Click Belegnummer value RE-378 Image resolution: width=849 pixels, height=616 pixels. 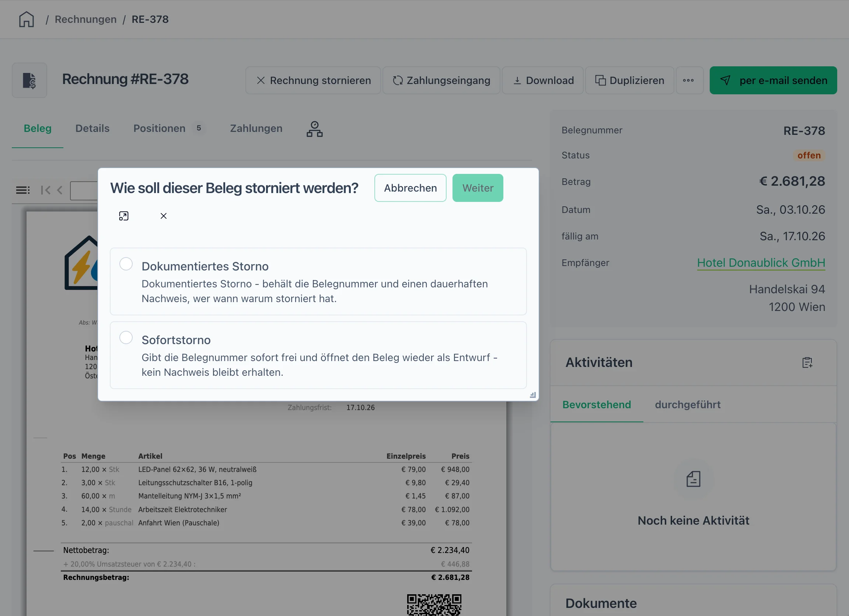[x=804, y=131]
